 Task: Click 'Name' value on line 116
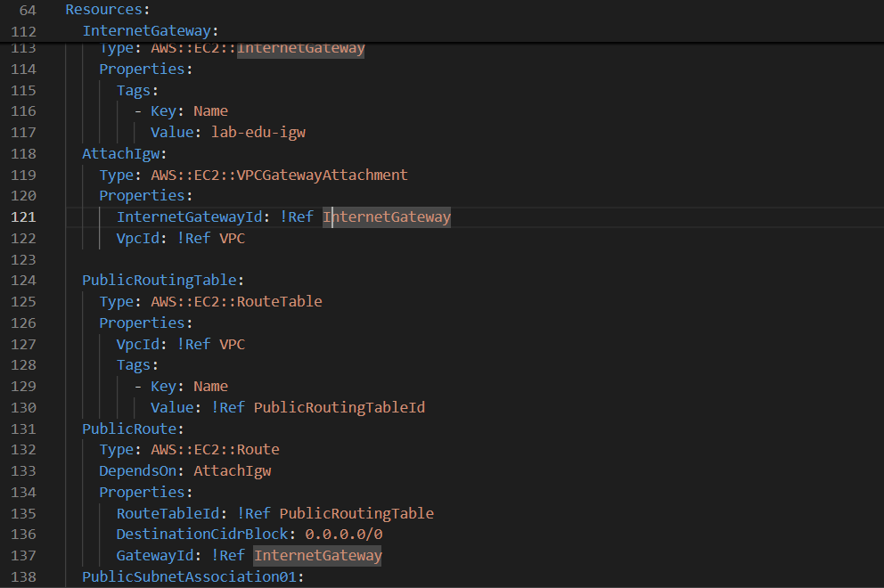point(211,111)
